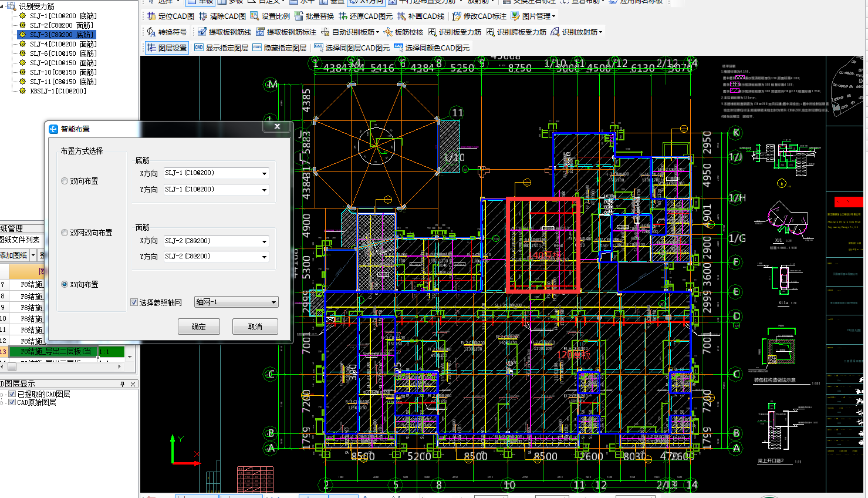The width and height of the screenshot is (868, 498).
Task: Open the 设置比例 tool
Action: click(x=270, y=16)
